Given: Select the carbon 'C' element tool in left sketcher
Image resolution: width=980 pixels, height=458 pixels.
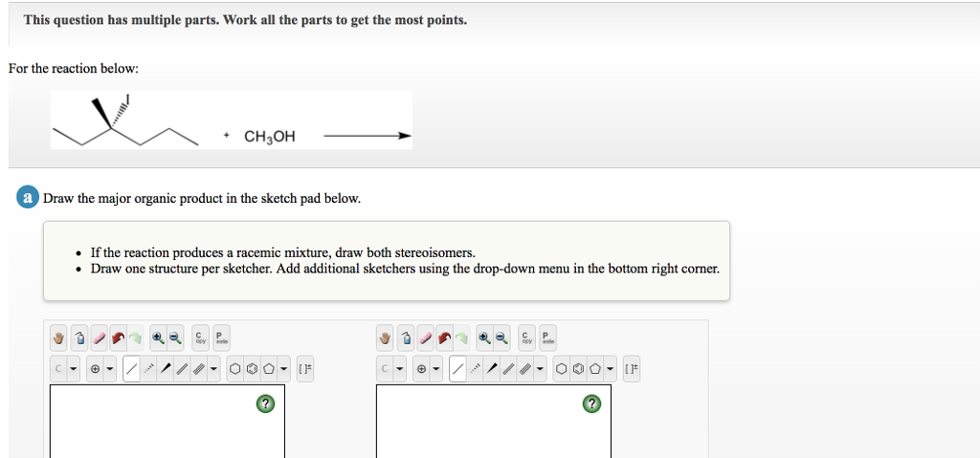Looking at the screenshot, I should click(58, 369).
